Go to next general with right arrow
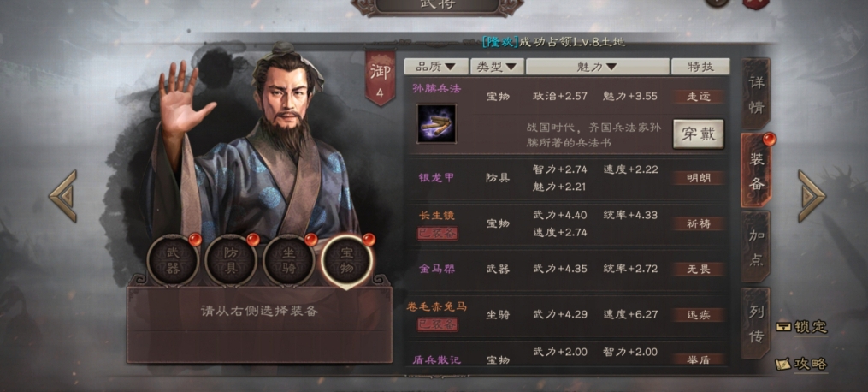 click(812, 196)
